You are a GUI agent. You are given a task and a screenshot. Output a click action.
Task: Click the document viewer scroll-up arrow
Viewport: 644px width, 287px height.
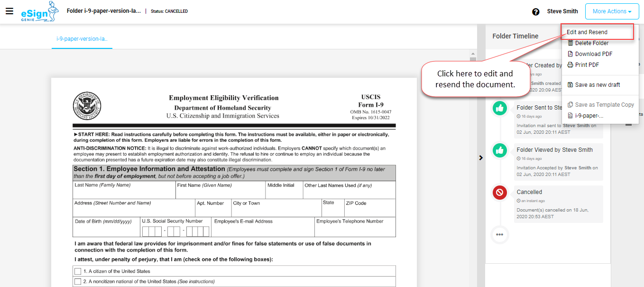tap(472, 54)
